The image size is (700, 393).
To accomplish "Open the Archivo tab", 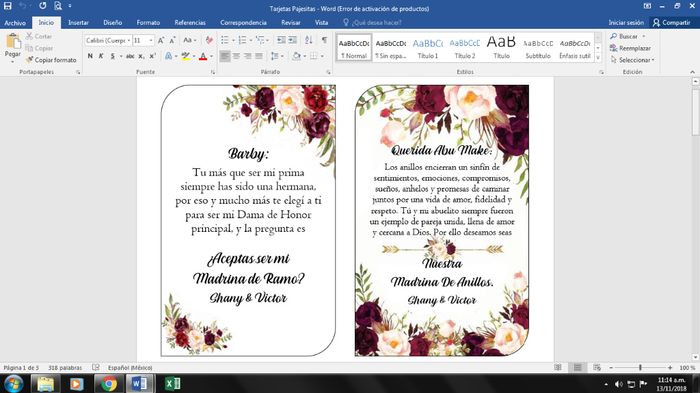I will (x=15, y=22).
